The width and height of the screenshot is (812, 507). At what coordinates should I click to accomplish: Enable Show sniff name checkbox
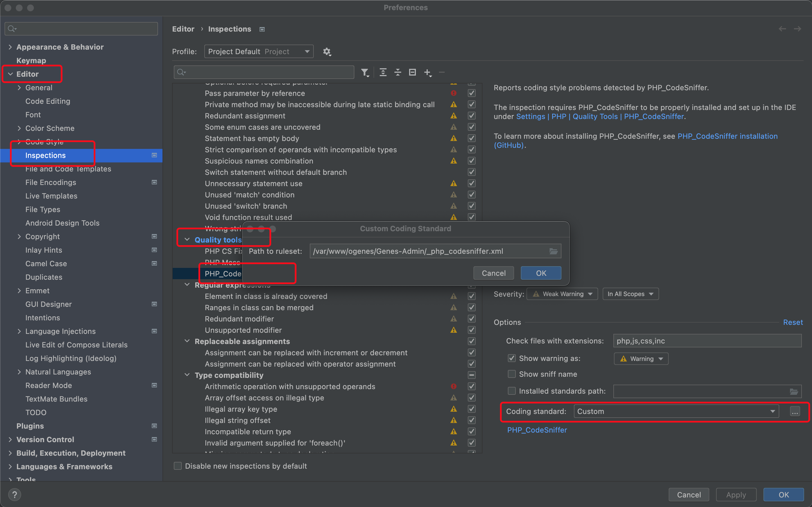point(512,374)
